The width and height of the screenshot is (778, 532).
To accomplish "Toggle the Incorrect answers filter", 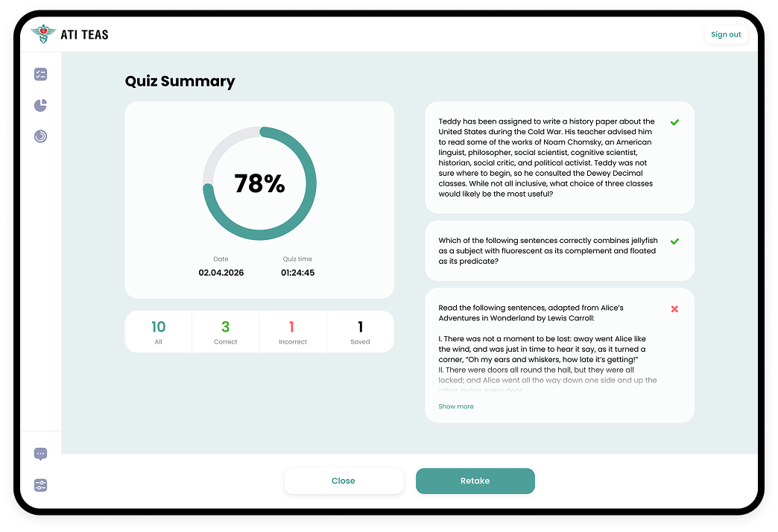I will pos(293,331).
